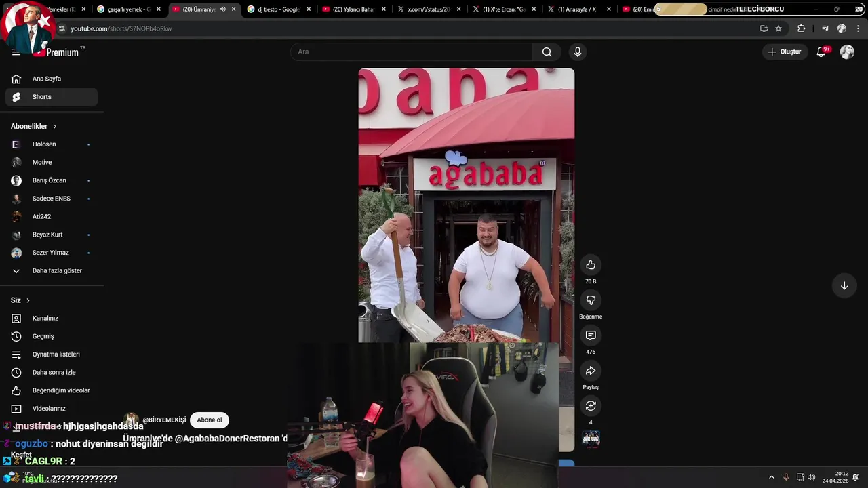Image resolution: width=868 pixels, height=488 pixels.
Task: Open the YouTube Premium logo
Action: click(x=59, y=52)
